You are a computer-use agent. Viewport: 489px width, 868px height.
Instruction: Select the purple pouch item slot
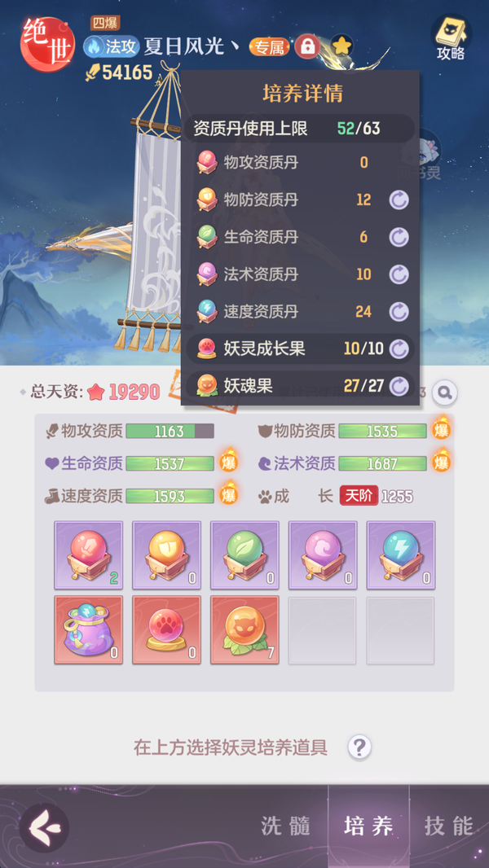[x=89, y=630]
